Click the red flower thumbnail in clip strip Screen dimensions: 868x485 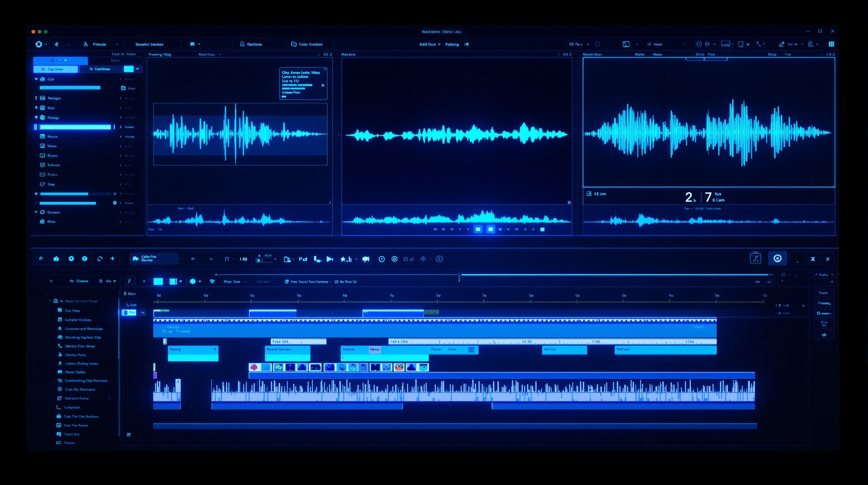254,367
